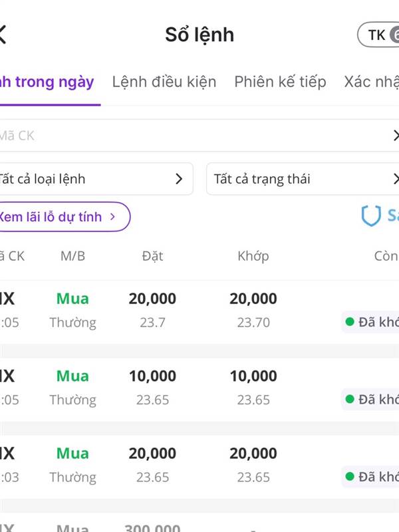Click the arrow at the Mã CK field's right end
The image size is (399, 532).
point(395,136)
